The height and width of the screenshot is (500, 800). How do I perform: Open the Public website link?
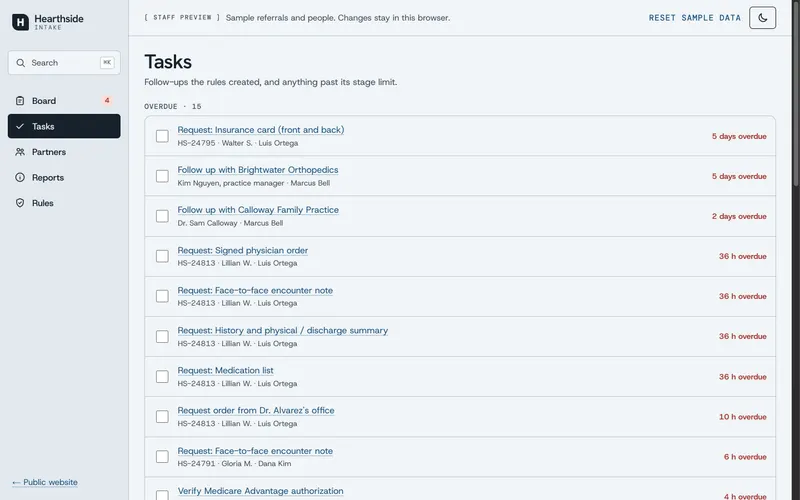45,482
